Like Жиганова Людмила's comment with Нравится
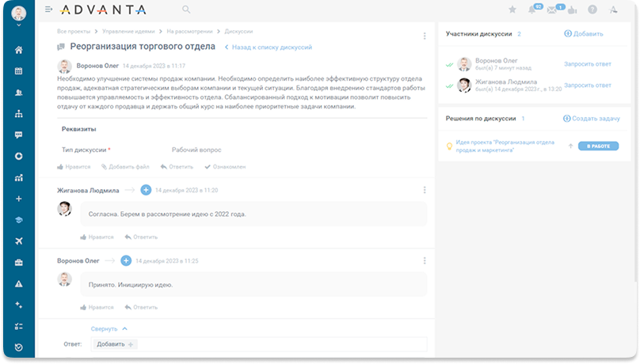 click(97, 237)
